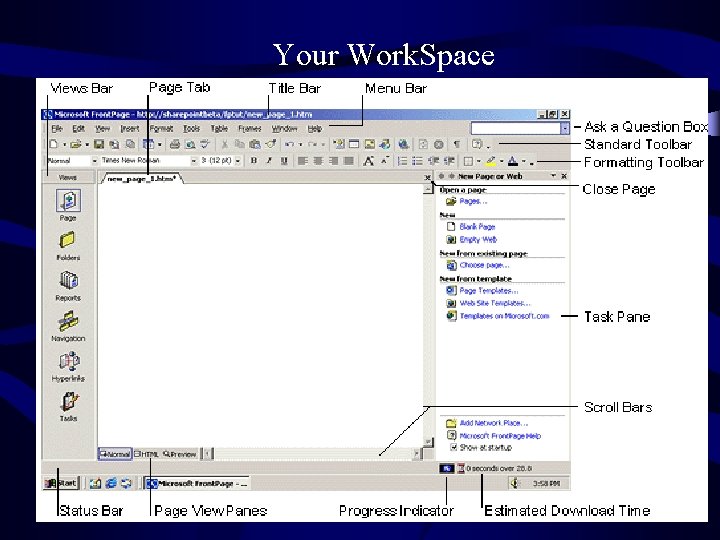
Task: Click Templates on Microsoft.com link
Action: coord(504,316)
